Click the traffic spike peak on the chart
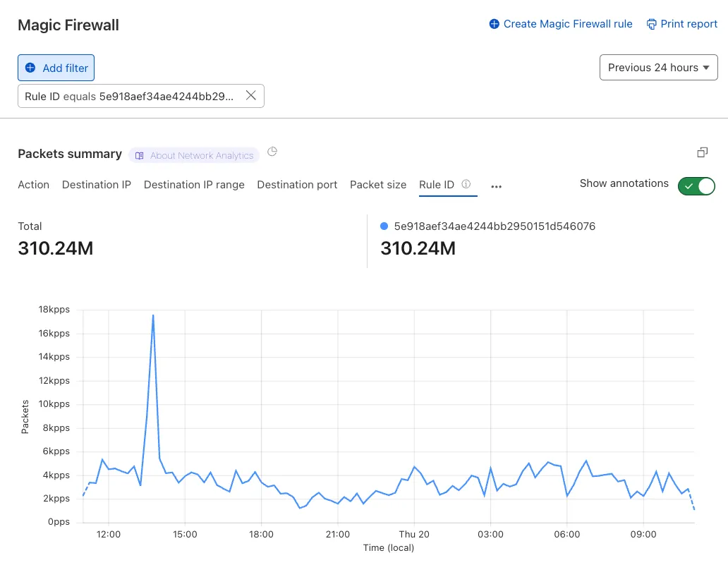This screenshot has width=728, height=565. pyautogui.click(x=153, y=315)
